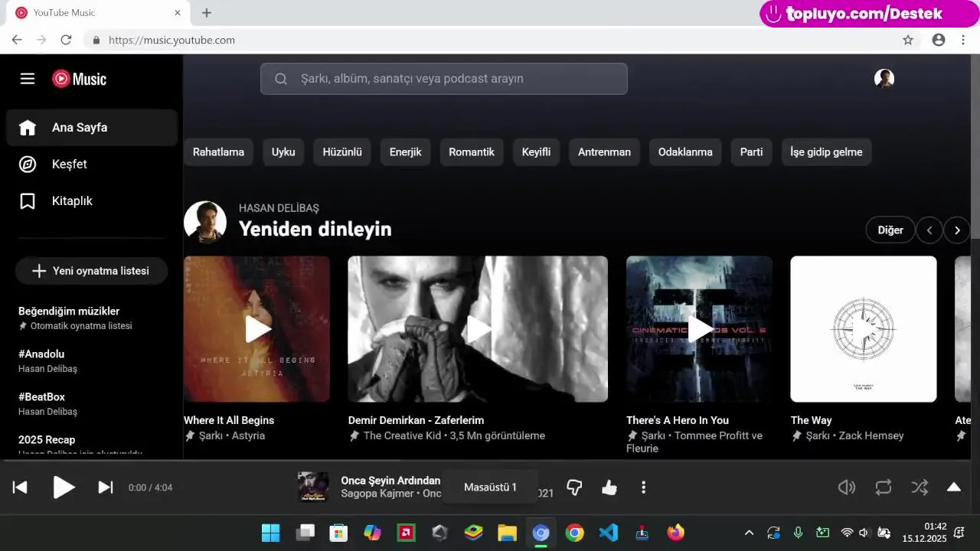Click the browser address bar

[490, 40]
